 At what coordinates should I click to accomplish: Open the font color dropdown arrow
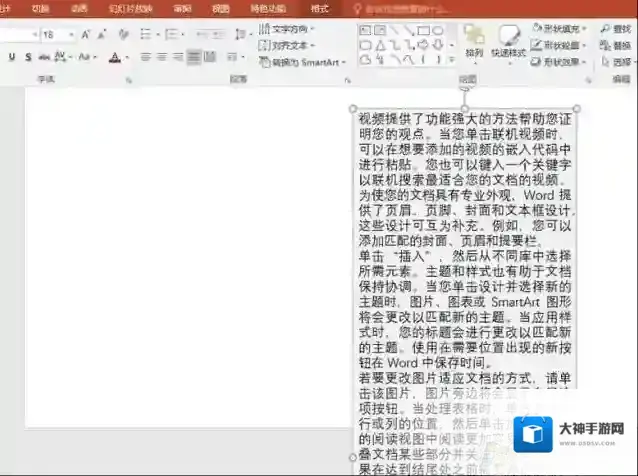click(125, 57)
